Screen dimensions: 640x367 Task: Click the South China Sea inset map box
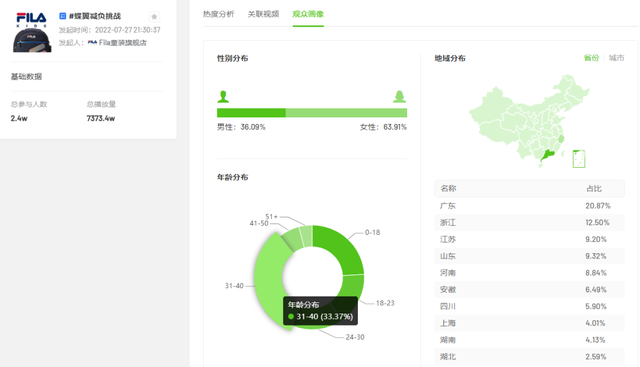(579, 159)
